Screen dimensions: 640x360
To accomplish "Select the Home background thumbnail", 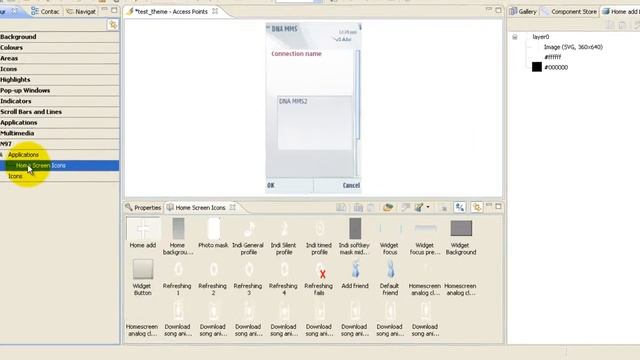I will coord(178,229).
